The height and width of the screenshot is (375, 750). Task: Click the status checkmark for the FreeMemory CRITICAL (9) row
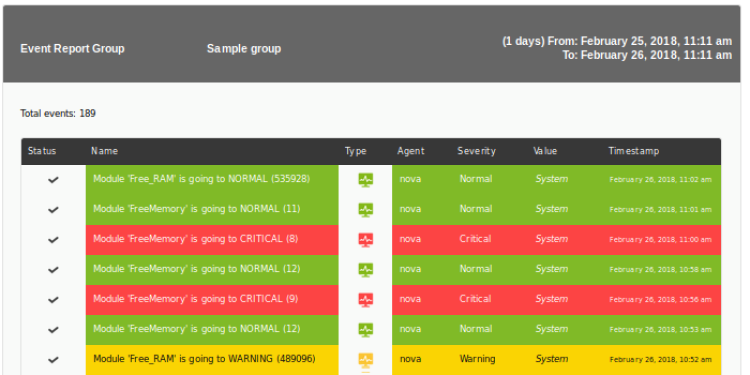coord(53,300)
